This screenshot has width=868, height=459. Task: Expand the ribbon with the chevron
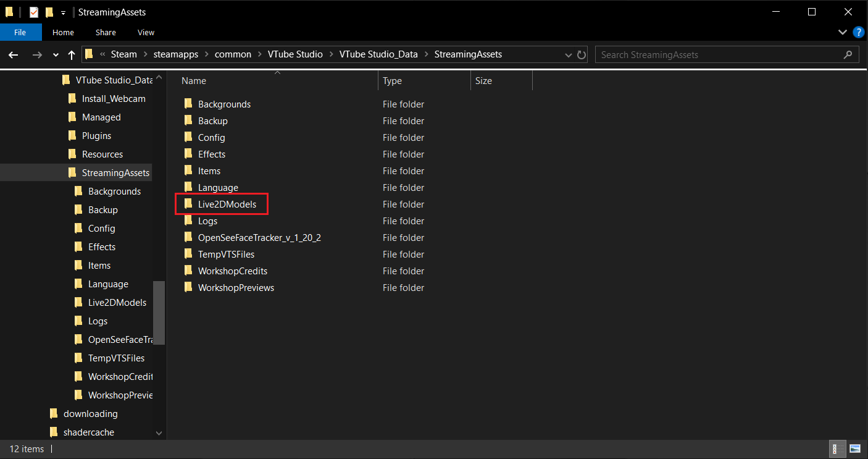tap(843, 32)
